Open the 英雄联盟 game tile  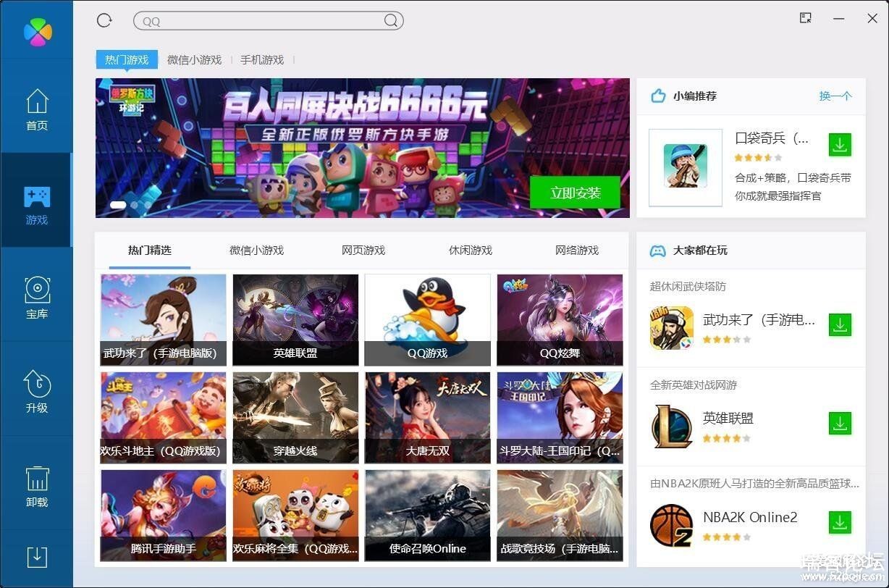pyautogui.click(x=295, y=319)
